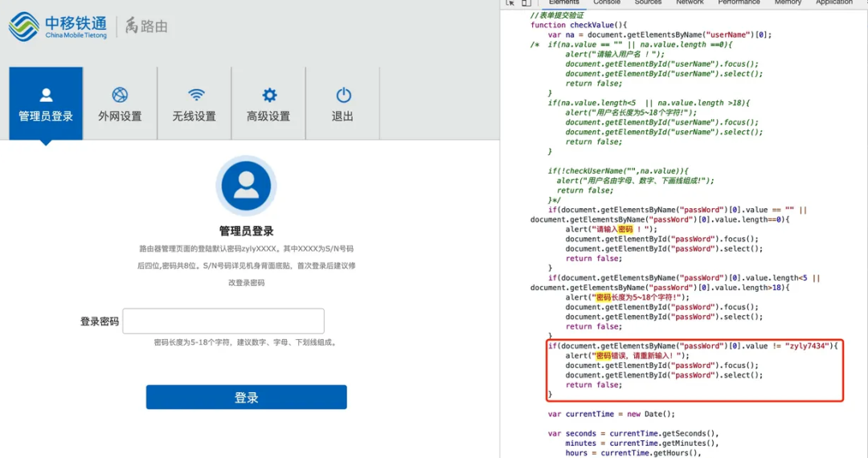Click the DevTools inspect element icon
Screen dimensions: 868x458
(x=510, y=2)
